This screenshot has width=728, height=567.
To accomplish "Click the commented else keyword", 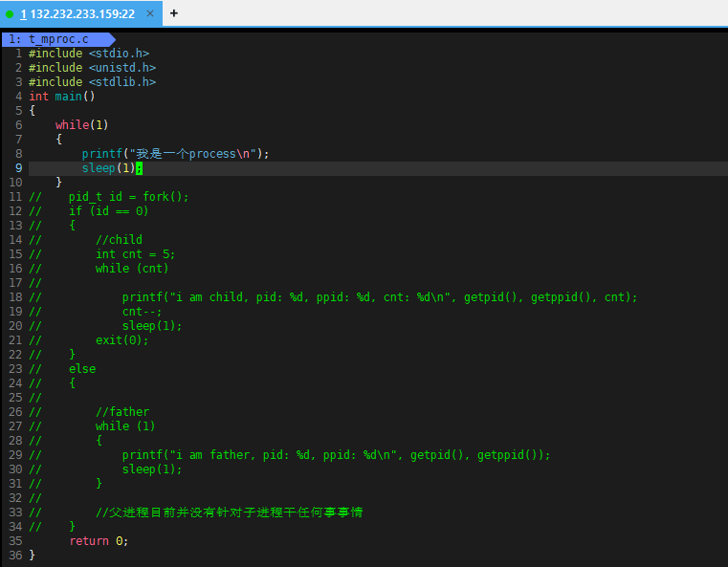I will 82,369.
